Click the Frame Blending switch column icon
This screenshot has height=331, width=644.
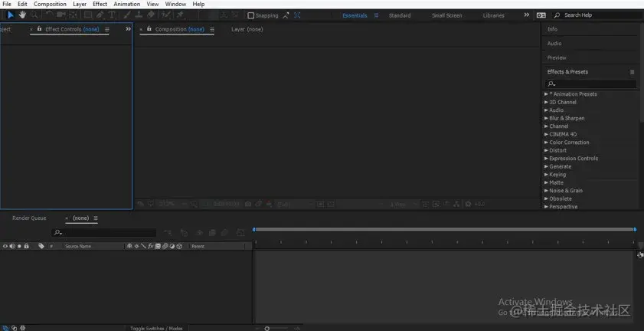point(158,246)
